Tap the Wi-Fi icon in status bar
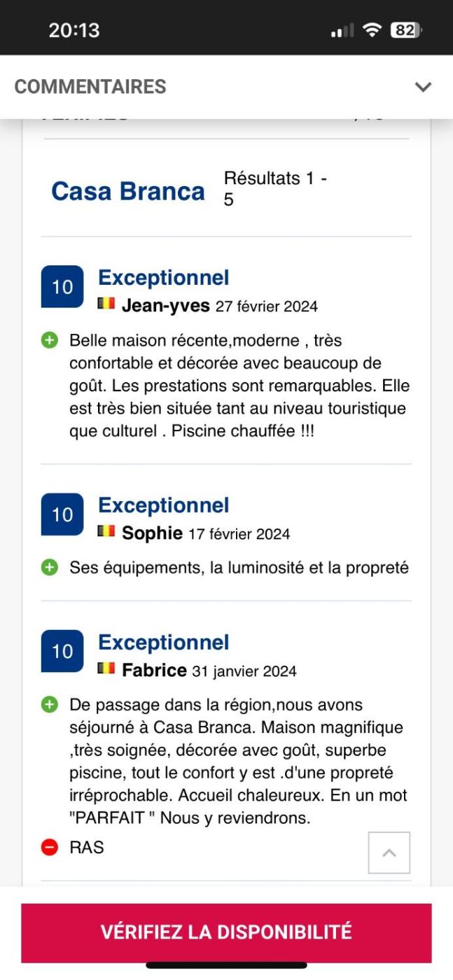Image resolution: width=453 pixels, height=980 pixels. pyautogui.click(x=372, y=30)
